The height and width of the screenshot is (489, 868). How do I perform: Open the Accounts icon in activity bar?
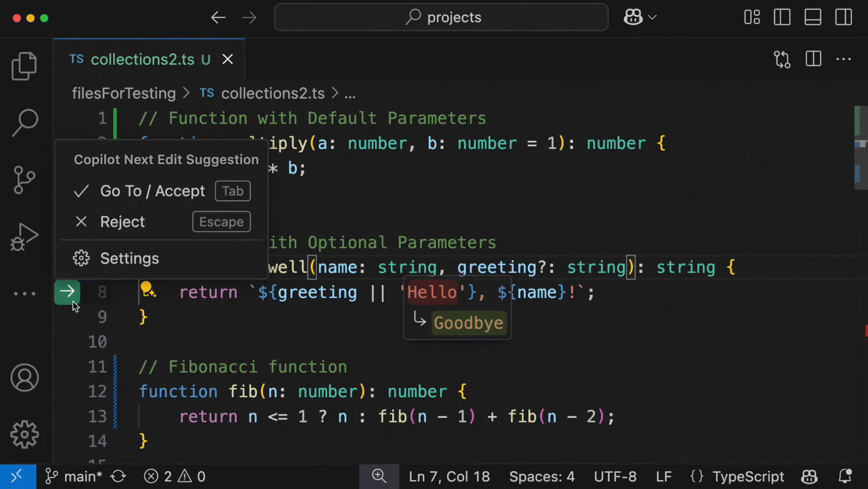pyautogui.click(x=24, y=378)
